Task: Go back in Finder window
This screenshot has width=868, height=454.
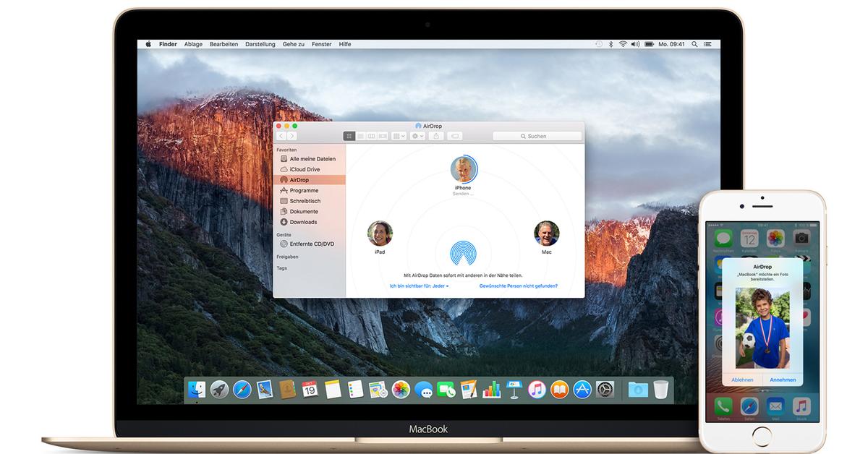Action: pyautogui.click(x=283, y=136)
